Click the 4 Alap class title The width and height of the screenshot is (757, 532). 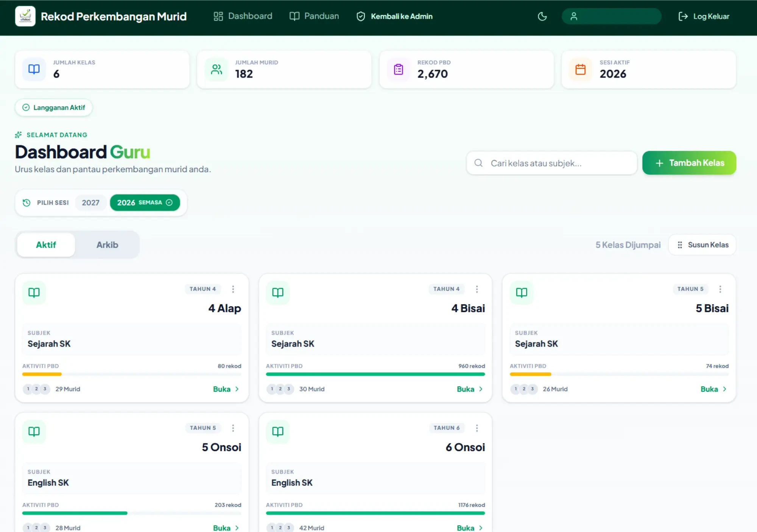(x=224, y=308)
